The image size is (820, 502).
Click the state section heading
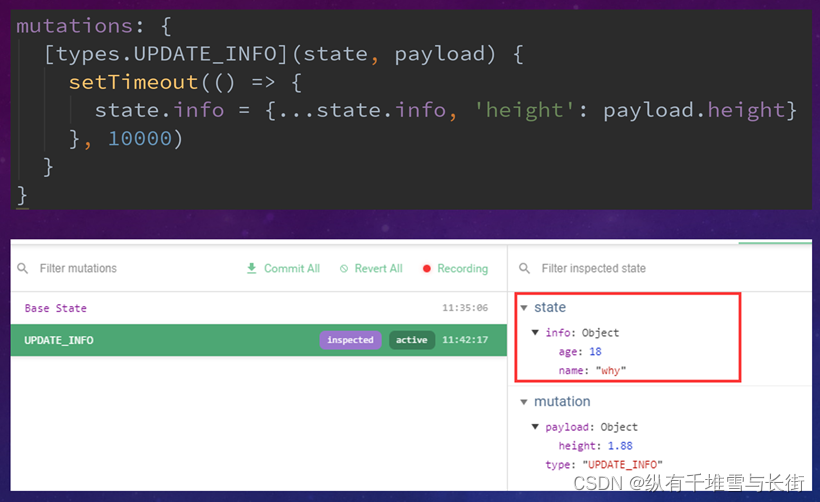(550, 307)
